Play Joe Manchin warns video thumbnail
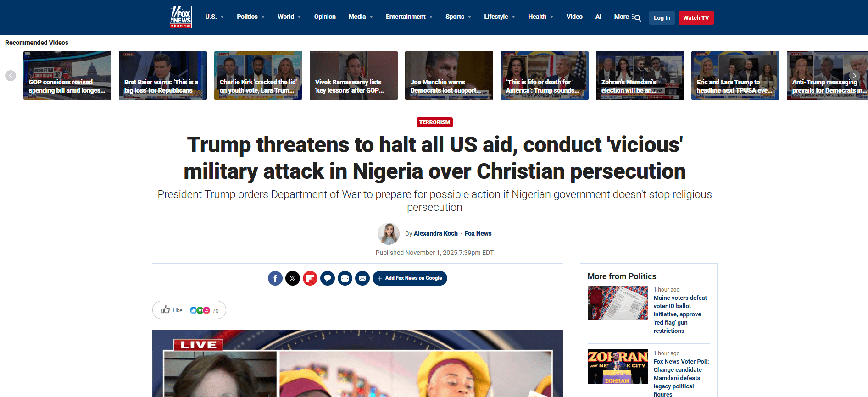The width and height of the screenshot is (868, 397). click(449, 76)
